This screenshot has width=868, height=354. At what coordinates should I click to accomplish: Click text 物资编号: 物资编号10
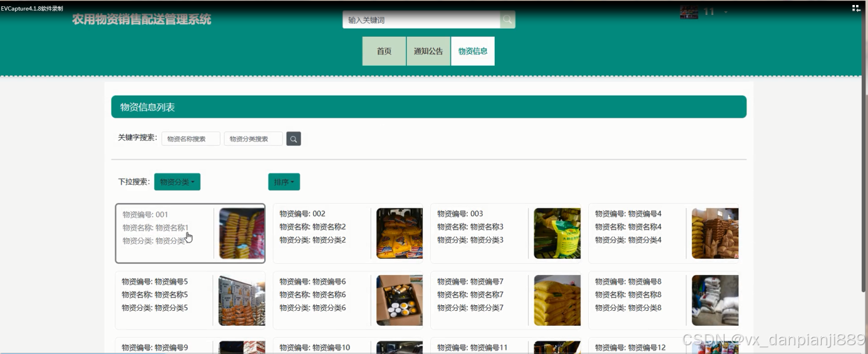[x=315, y=348]
